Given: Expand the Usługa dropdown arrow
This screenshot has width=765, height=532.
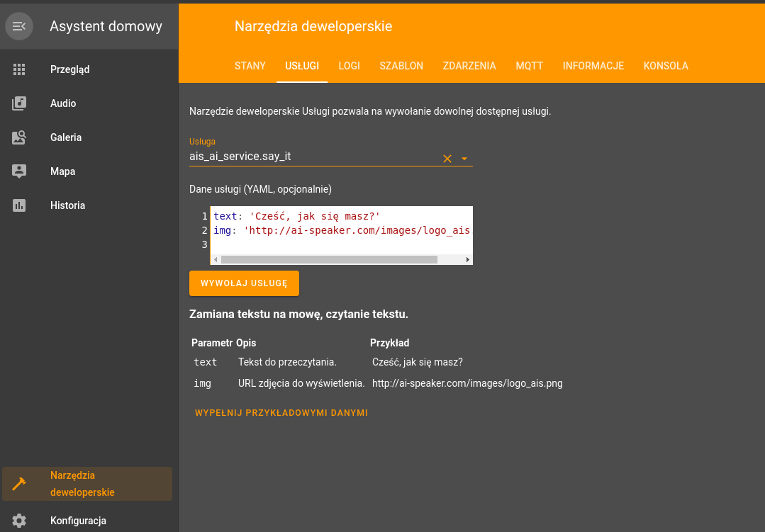Looking at the screenshot, I should (464, 159).
